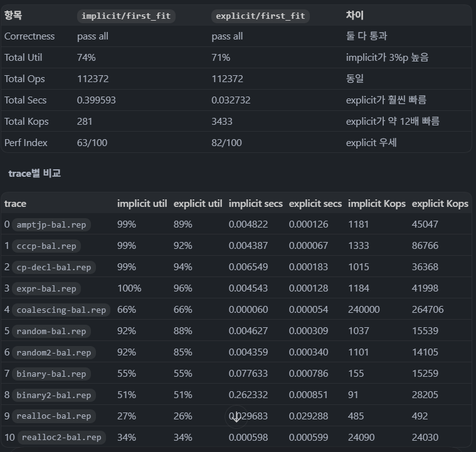Screen dimensions: 476x452
Task: Click the trace column header
Action: (x=15, y=204)
